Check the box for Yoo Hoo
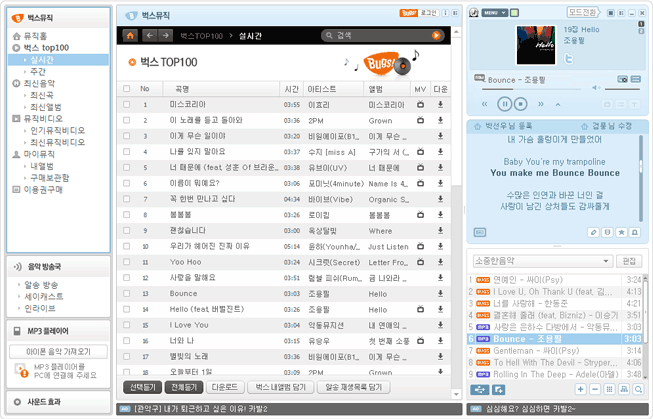 (x=127, y=262)
